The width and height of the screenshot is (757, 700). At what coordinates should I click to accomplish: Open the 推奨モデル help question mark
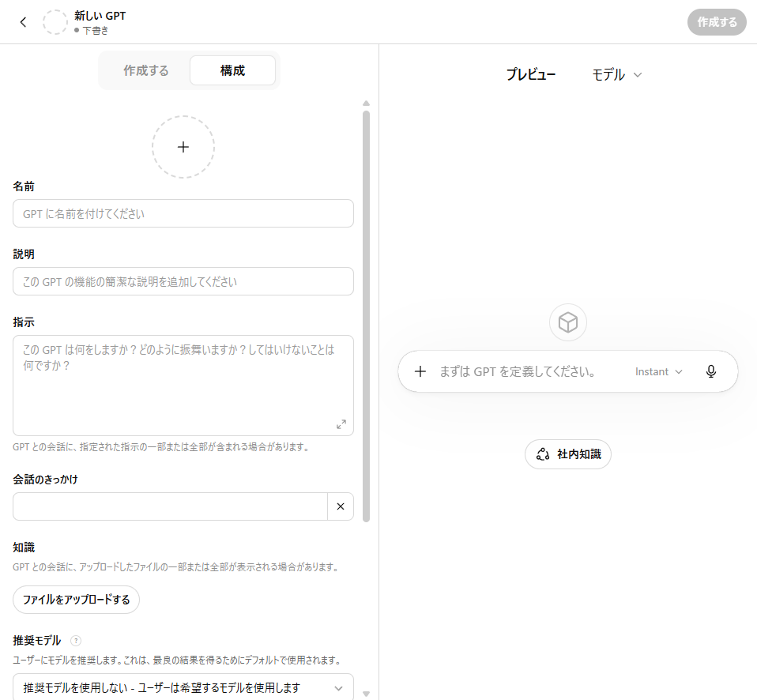76,641
